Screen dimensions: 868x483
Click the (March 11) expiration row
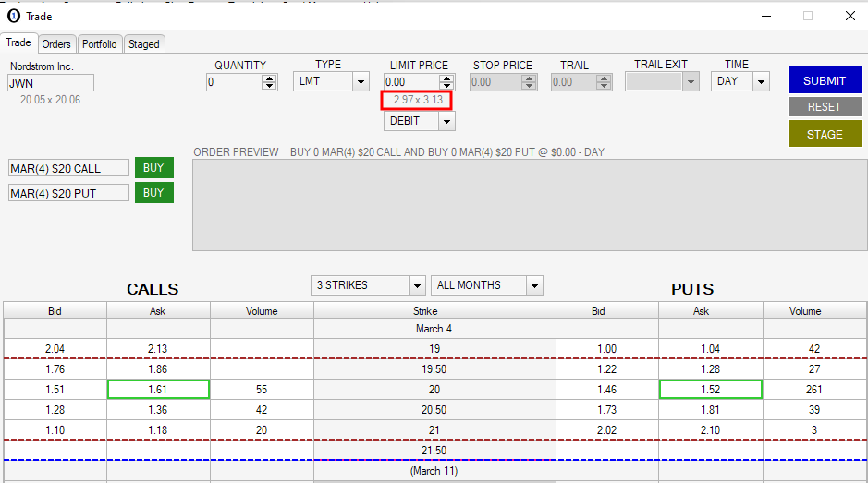(x=434, y=471)
